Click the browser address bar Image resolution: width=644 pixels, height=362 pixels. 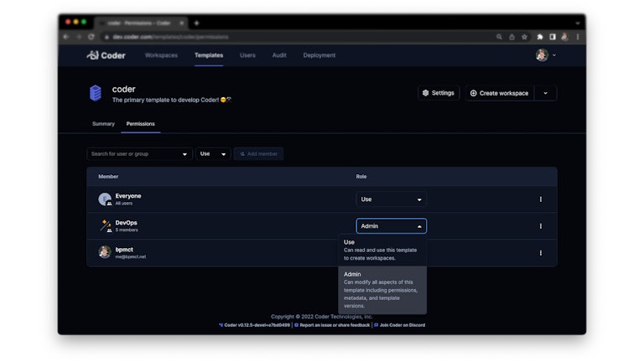coord(296,37)
